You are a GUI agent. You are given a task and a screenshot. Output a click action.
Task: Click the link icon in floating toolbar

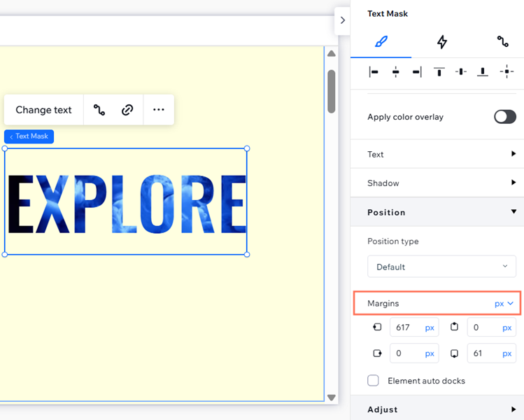coord(127,110)
